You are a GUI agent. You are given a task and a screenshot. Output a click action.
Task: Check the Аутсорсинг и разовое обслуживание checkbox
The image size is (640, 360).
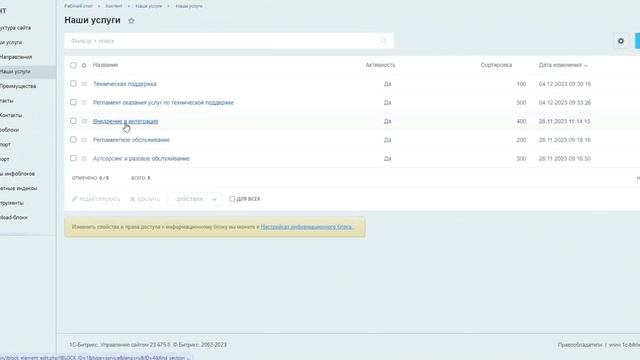(x=73, y=158)
